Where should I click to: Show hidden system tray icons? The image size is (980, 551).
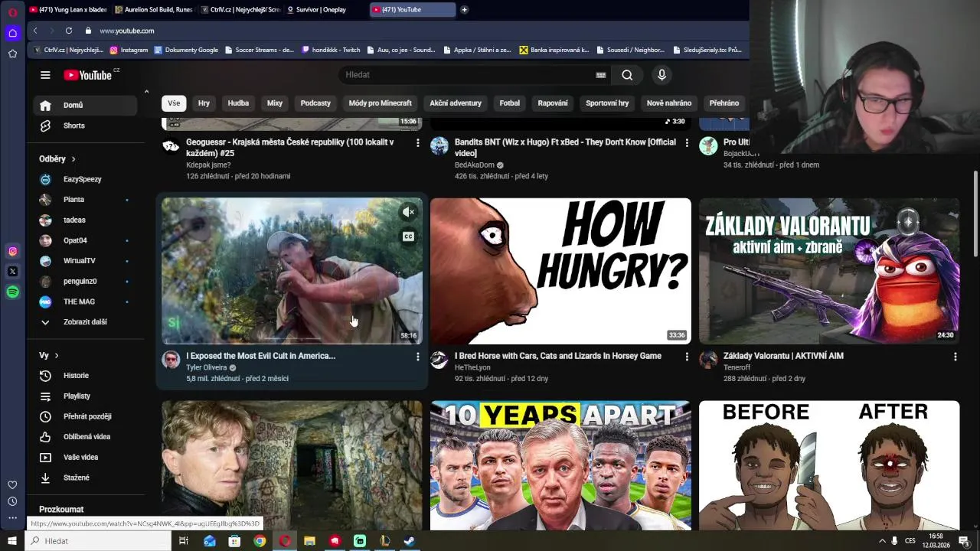(882, 541)
